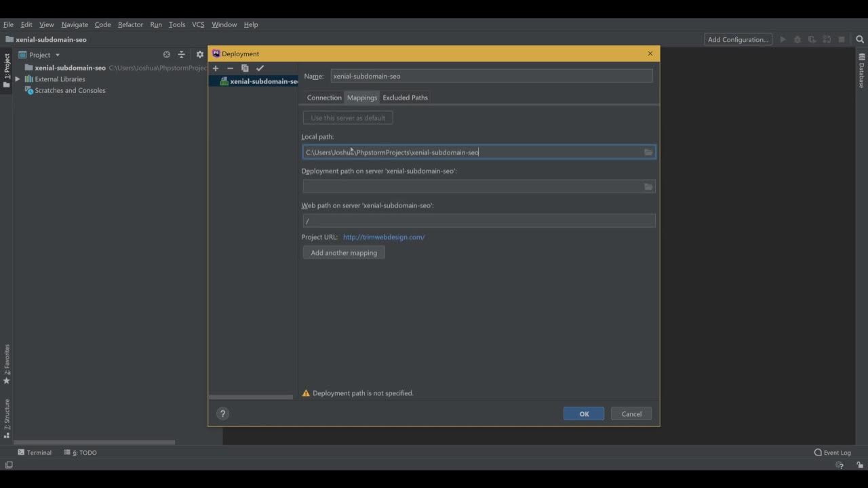Click the Search Everywhere magnifier icon

tap(860, 39)
